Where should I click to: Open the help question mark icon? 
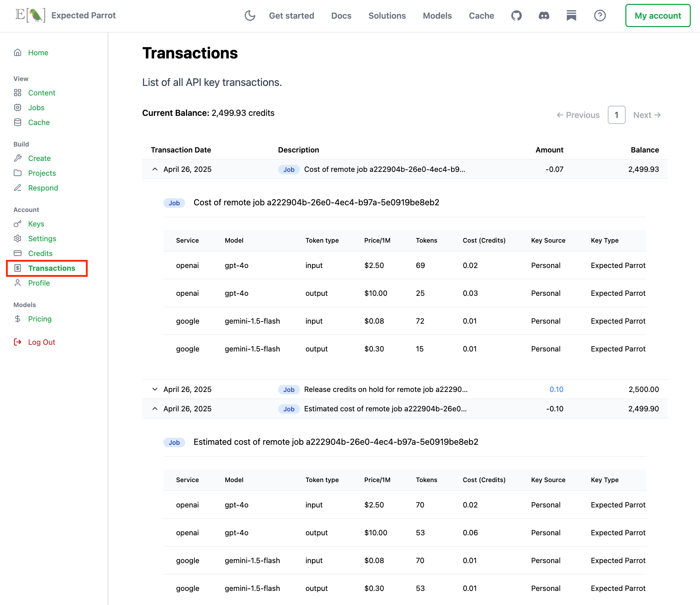(600, 15)
